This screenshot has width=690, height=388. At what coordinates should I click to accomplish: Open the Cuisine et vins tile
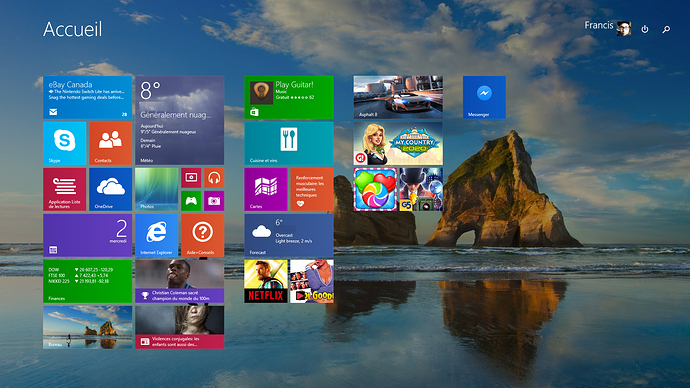pos(289,143)
